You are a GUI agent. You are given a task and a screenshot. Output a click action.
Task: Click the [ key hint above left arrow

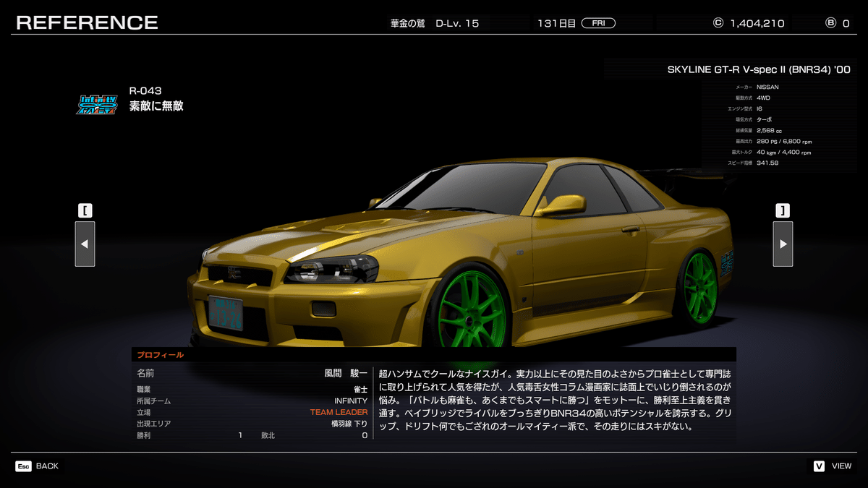tap(85, 211)
